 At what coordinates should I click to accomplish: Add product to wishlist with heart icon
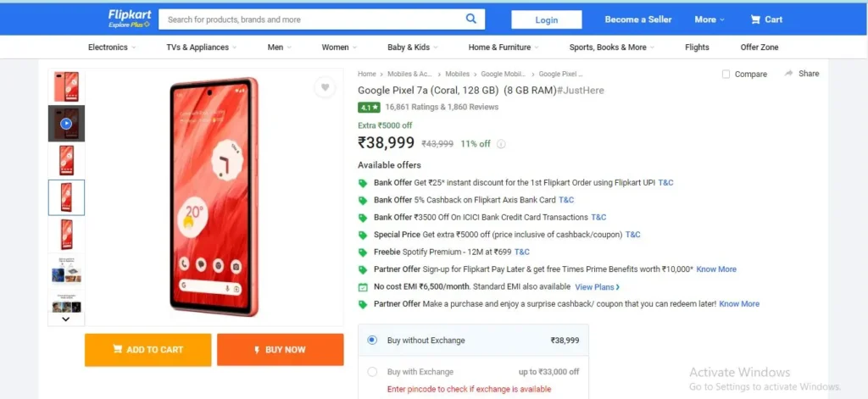point(325,87)
